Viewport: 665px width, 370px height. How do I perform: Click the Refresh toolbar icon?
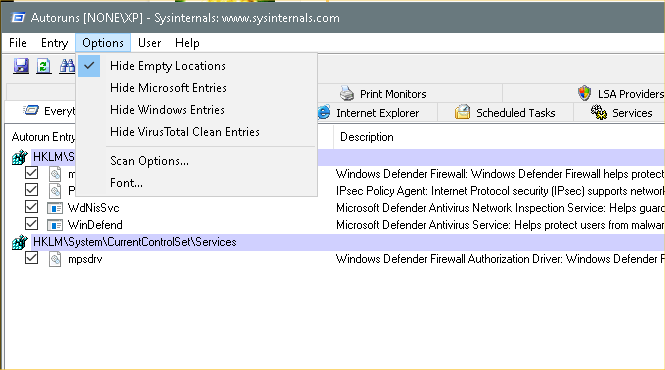point(43,66)
